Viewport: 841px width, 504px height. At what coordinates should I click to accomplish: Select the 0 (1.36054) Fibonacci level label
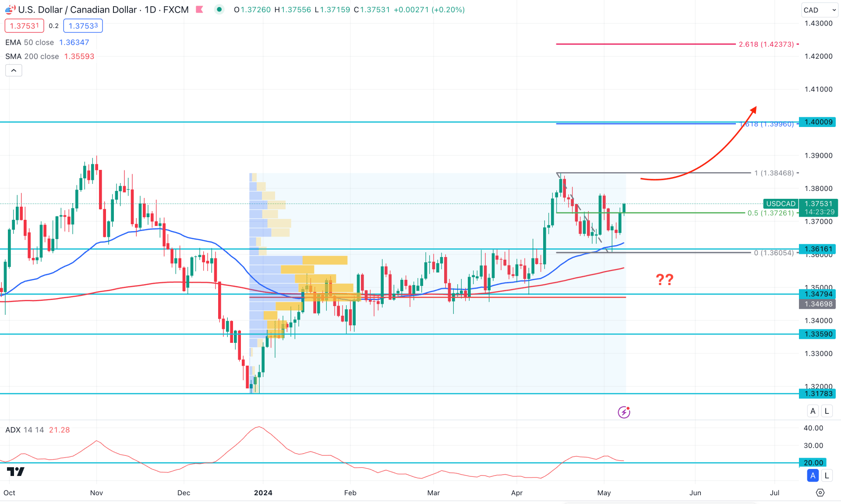(774, 253)
